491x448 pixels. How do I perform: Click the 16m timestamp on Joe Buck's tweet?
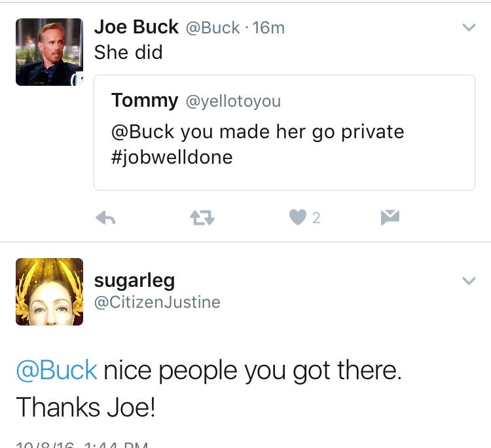[270, 28]
